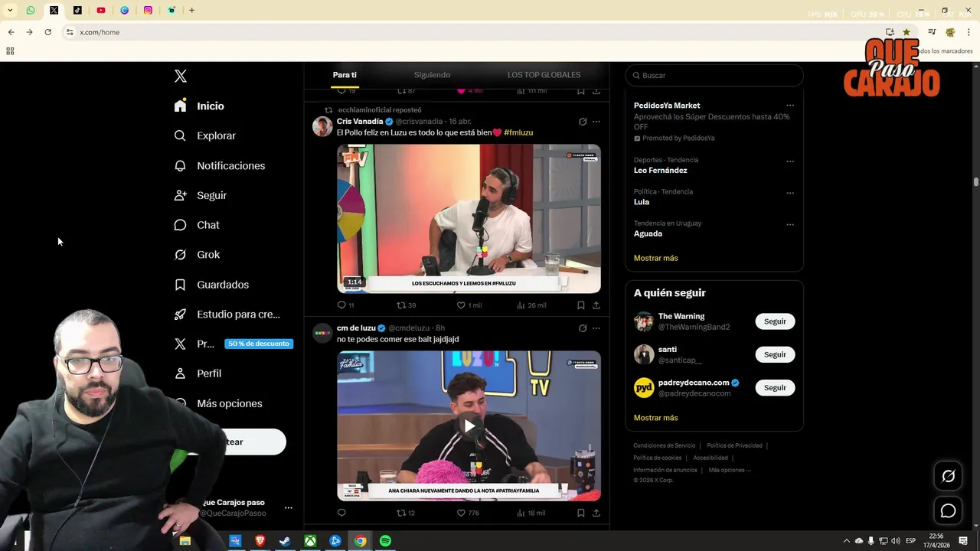980x551 pixels.
Task: Open the floating messages chat button
Action: (948, 510)
